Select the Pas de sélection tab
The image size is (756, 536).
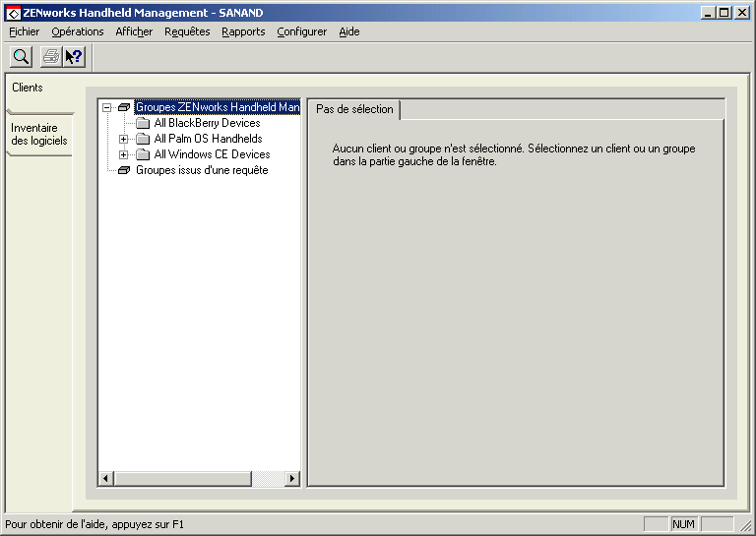coord(354,109)
